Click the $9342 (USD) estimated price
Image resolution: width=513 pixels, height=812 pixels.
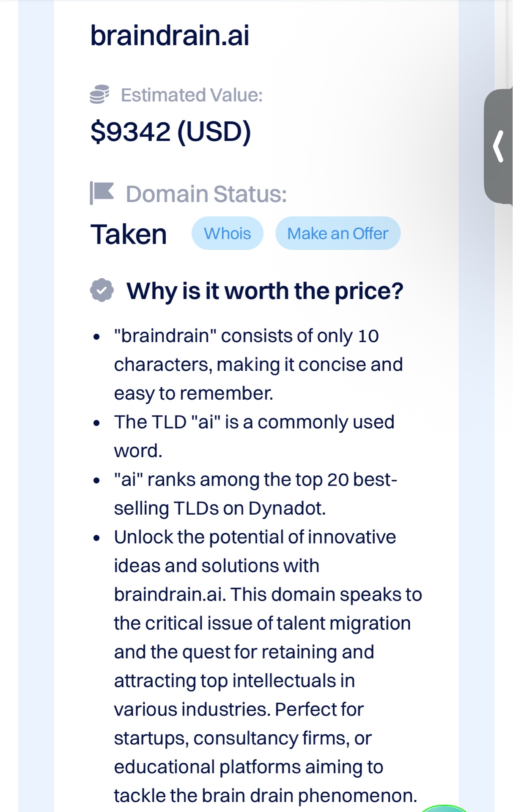[171, 132]
